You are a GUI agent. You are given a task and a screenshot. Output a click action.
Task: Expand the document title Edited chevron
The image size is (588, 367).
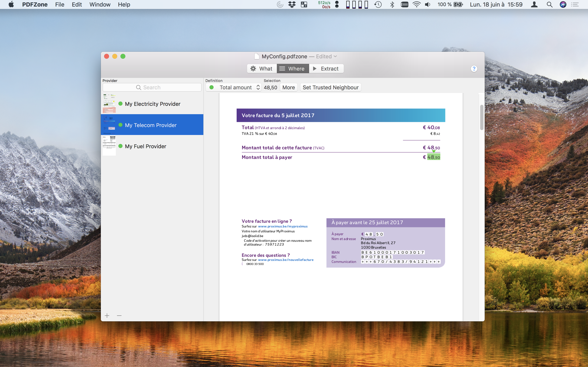pos(335,56)
